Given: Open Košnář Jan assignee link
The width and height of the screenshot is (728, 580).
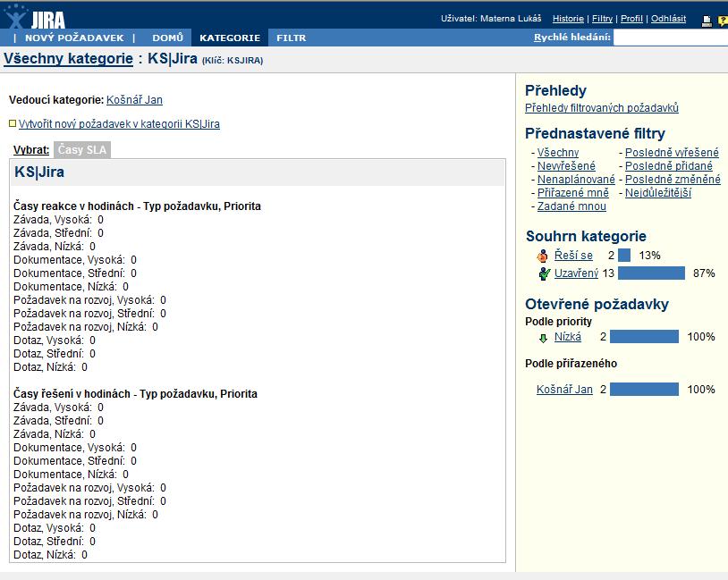Looking at the screenshot, I should point(564,390).
